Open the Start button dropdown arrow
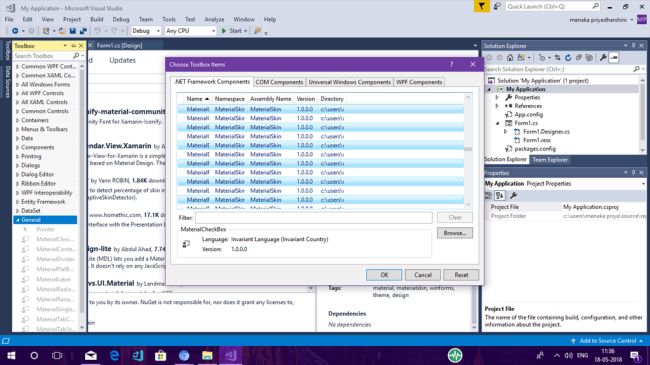 click(x=245, y=31)
